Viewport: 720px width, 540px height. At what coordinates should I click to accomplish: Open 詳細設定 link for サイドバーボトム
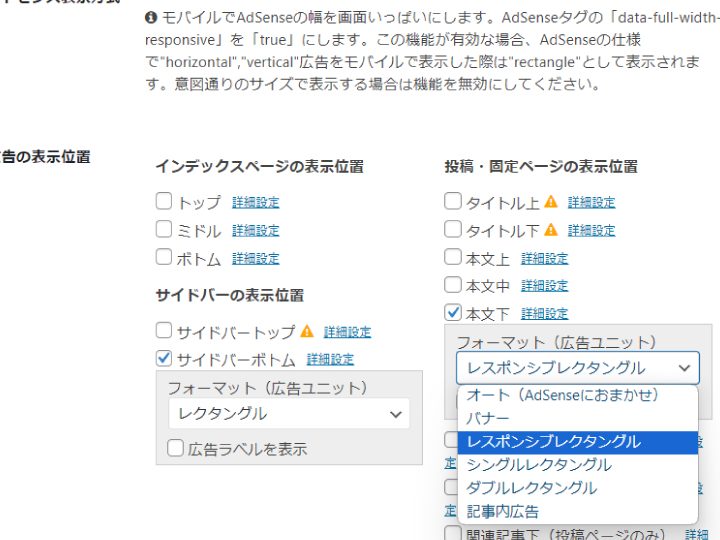(330, 360)
